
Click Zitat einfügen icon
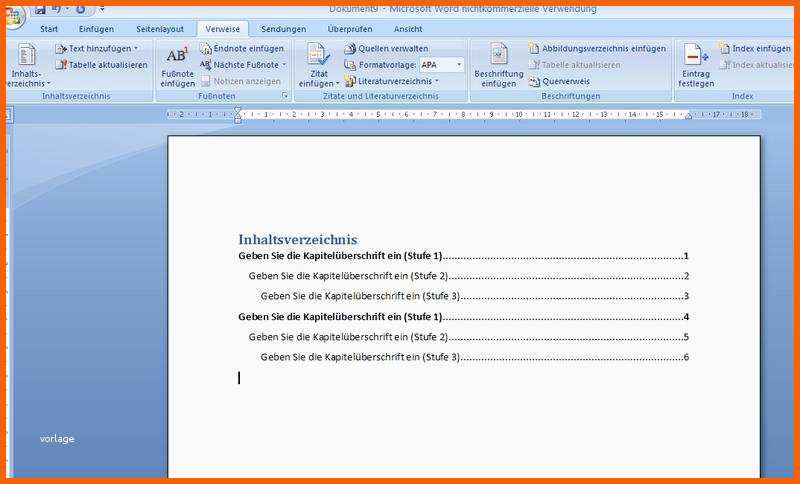[x=318, y=64]
